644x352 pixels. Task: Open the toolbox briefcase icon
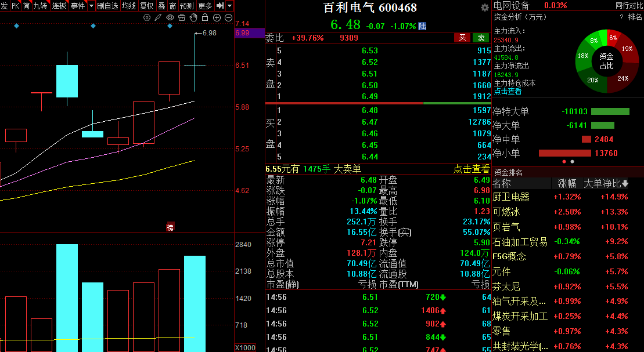coord(182,17)
